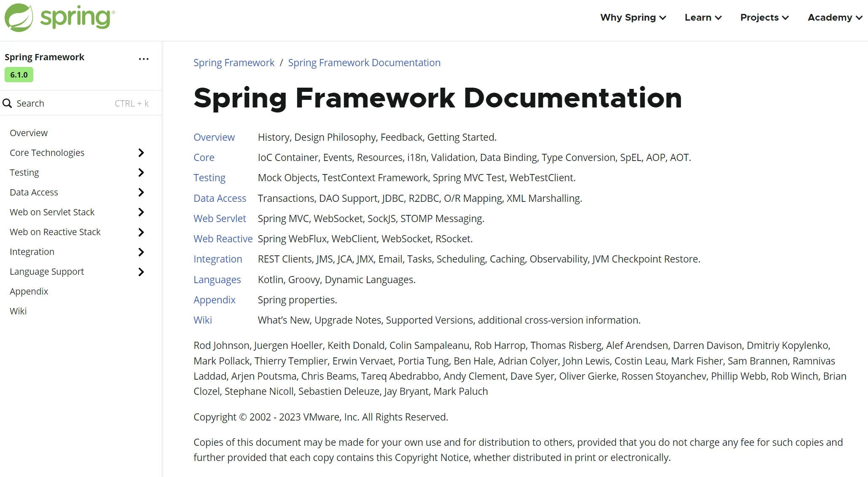Screen dimensions: 868x477
Task: Open the Web Reactive documentation link
Action: 223,239
